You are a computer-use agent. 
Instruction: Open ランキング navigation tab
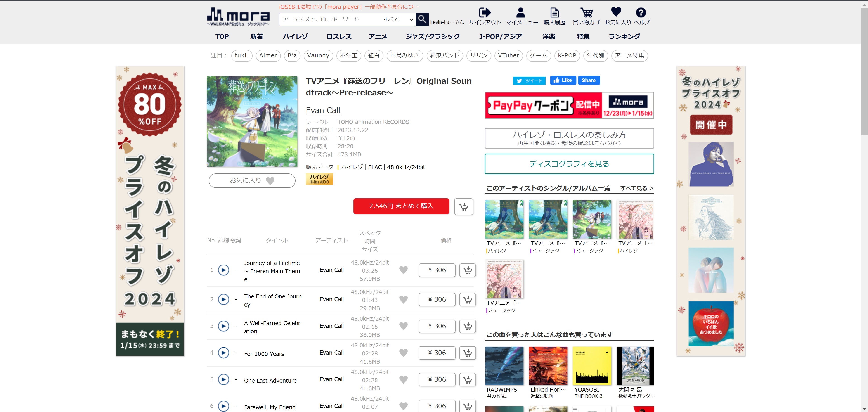point(624,36)
